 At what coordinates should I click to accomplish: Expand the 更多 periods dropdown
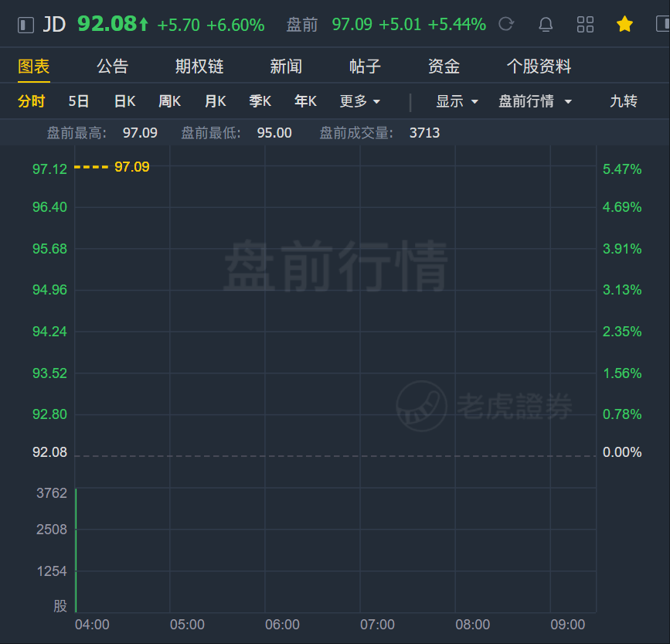(x=360, y=101)
